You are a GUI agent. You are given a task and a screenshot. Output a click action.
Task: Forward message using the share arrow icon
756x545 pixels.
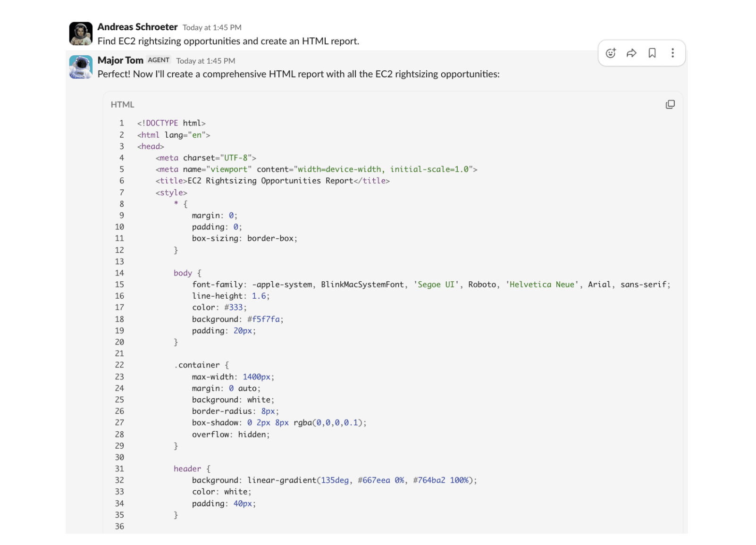[631, 53]
